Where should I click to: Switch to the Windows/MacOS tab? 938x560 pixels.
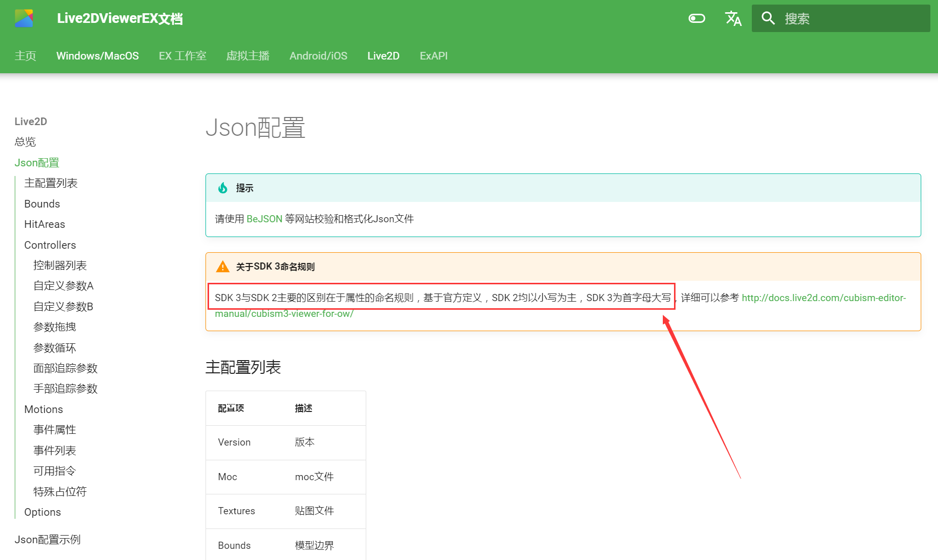(98, 56)
